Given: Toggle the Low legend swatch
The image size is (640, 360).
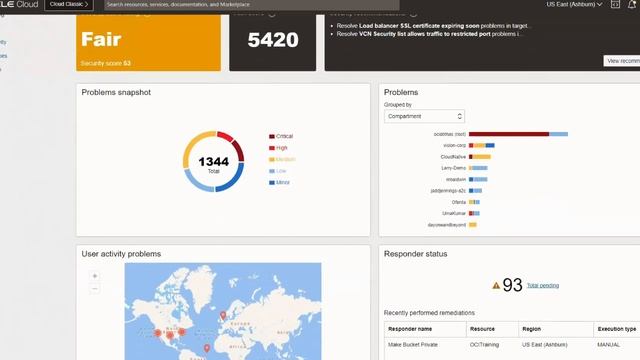Looking at the screenshot, I should click(272, 171).
